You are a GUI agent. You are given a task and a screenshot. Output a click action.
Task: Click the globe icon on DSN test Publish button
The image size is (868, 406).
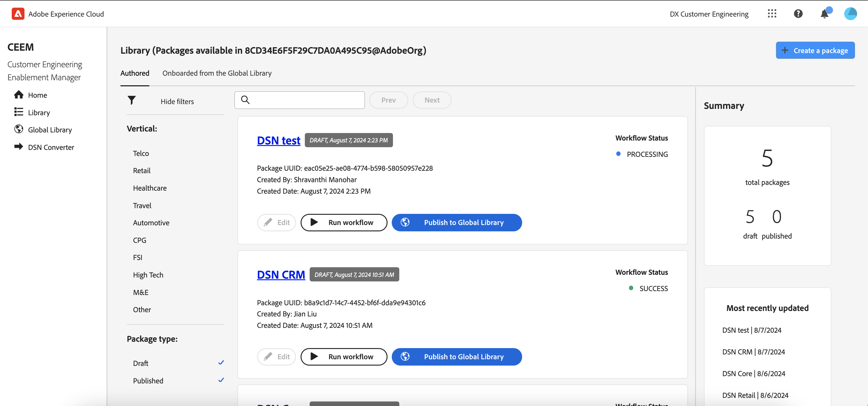tap(405, 222)
